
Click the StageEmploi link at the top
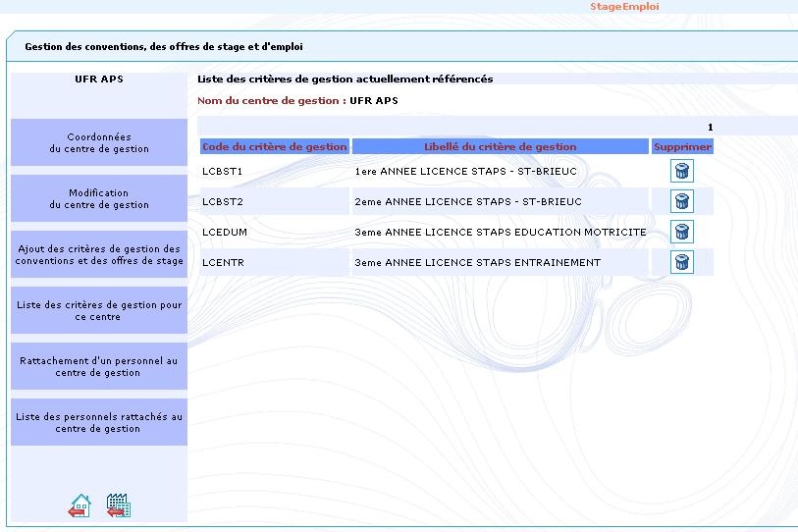[624, 7]
